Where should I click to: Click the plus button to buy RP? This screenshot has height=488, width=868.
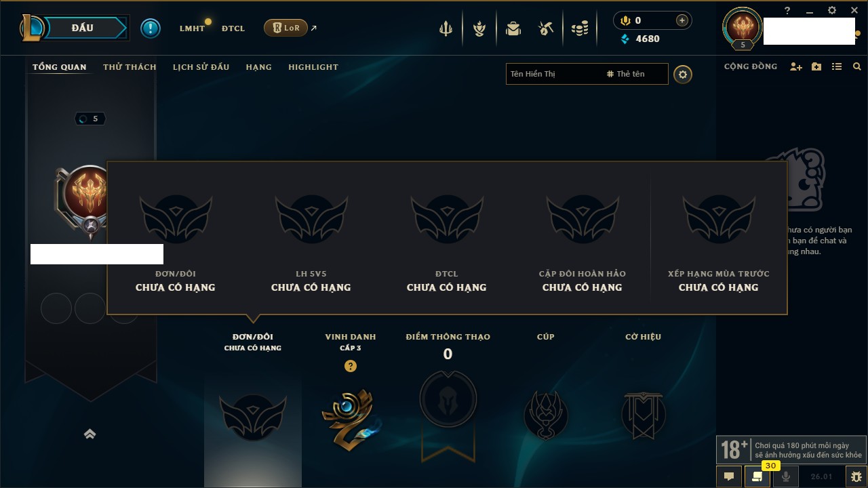[x=682, y=20]
